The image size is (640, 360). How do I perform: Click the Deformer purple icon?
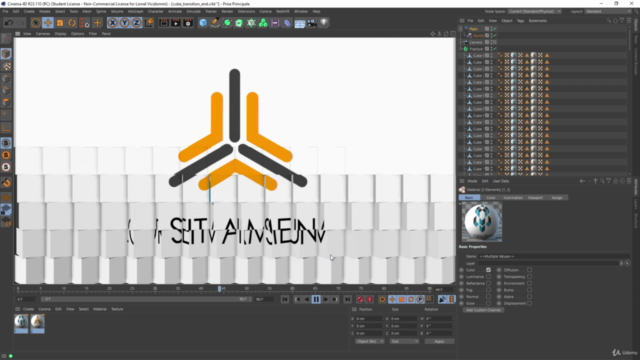(287, 23)
